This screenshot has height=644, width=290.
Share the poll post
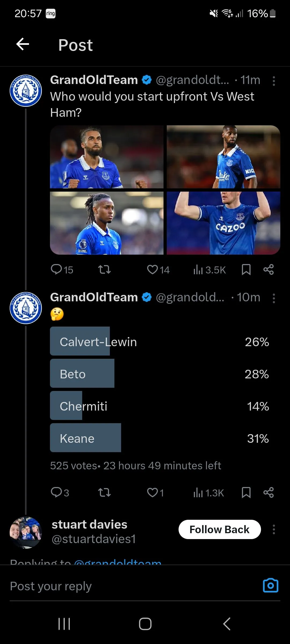[268, 492]
